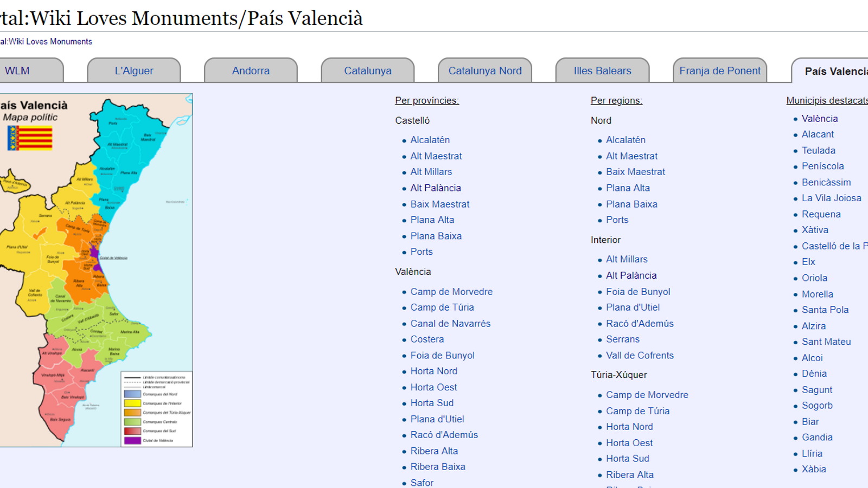Open the Requena municipality link
The height and width of the screenshot is (488, 868).
click(821, 215)
